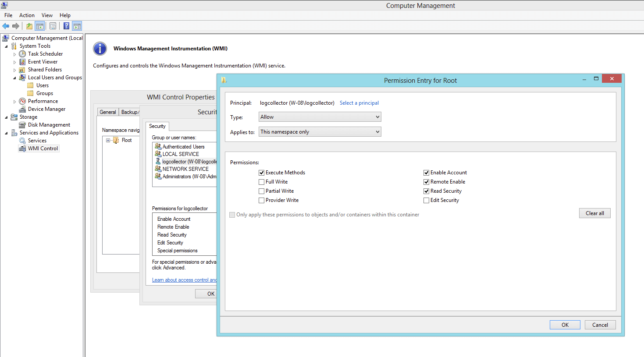Open the Type dropdown showing Allow

320,117
